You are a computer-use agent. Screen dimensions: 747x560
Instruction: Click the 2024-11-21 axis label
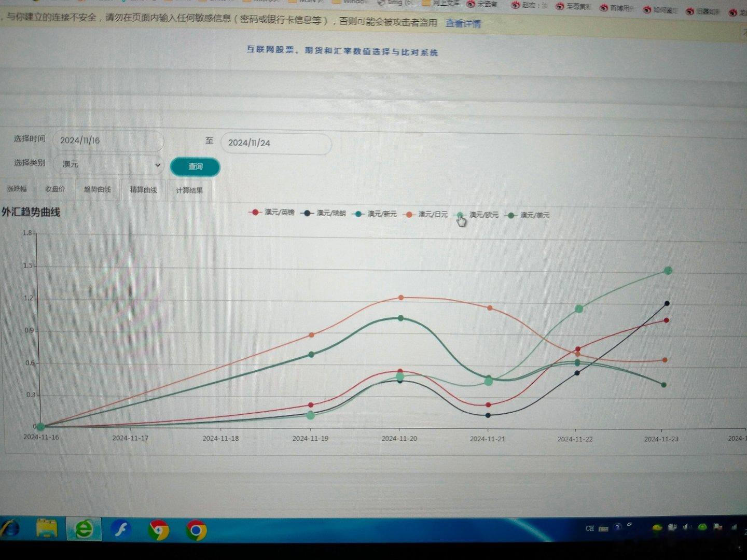pos(487,439)
